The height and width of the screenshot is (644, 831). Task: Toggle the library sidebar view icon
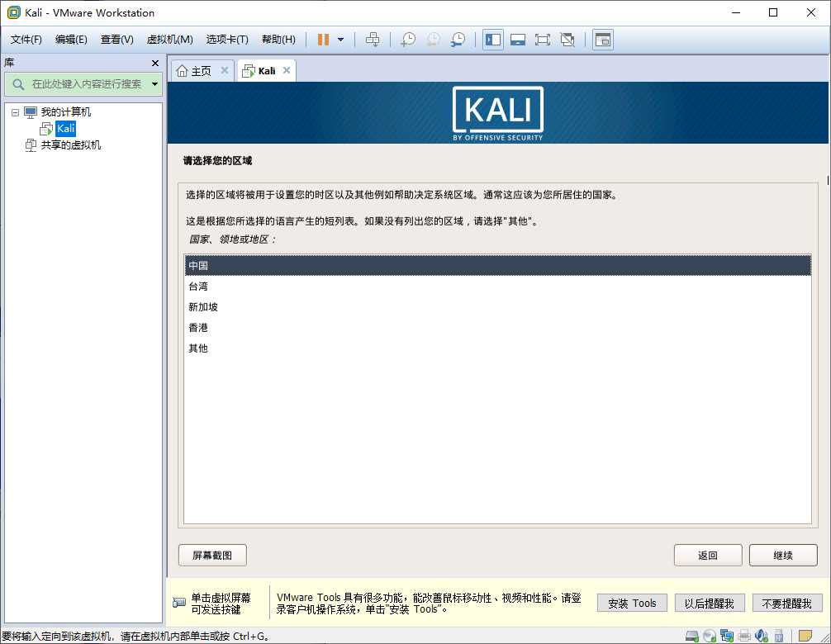(x=493, y=40)
